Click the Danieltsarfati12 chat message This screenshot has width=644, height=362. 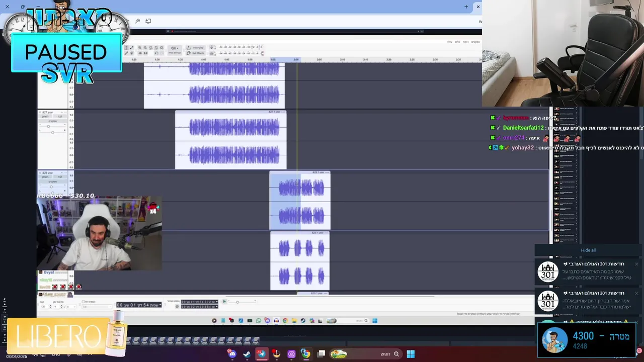[x=568, y=128]
